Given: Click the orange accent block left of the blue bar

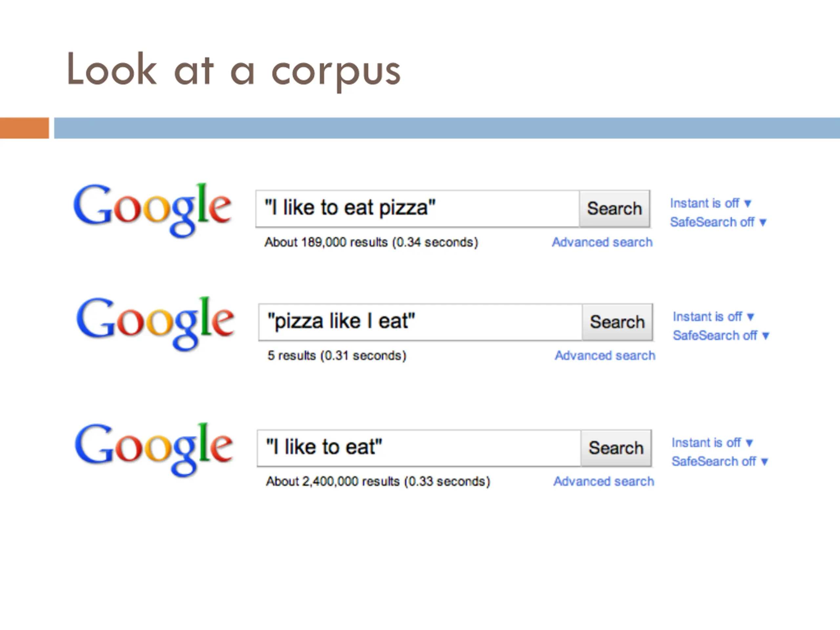Looking at the screenshot, I should pyautogui.click(x=24, y=128).
